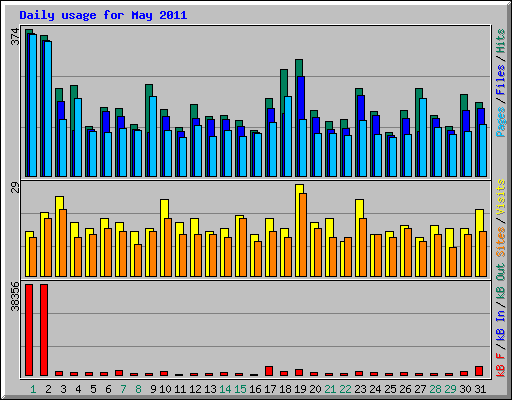Click the 29 visits axis label
The width and height of the screenshot is (512, 400).
coord(16,188)
